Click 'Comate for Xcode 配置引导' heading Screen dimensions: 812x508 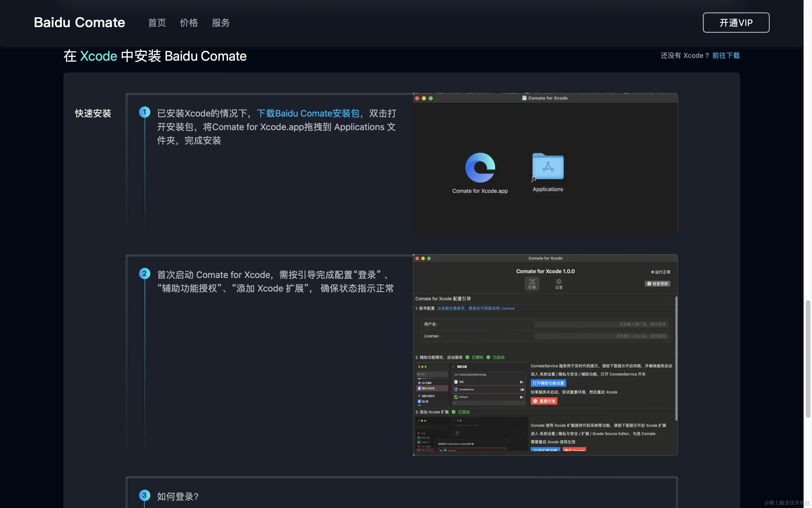[x=443, y=299]
